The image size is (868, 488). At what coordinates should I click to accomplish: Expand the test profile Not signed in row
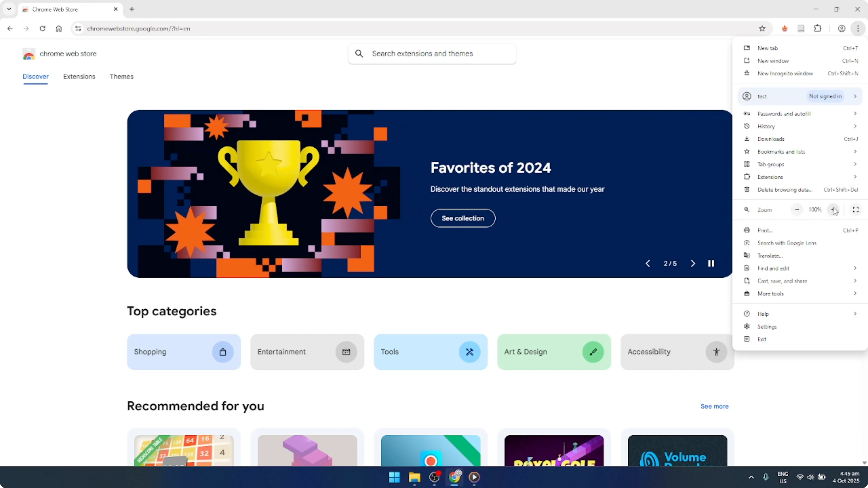coord(800,96)
